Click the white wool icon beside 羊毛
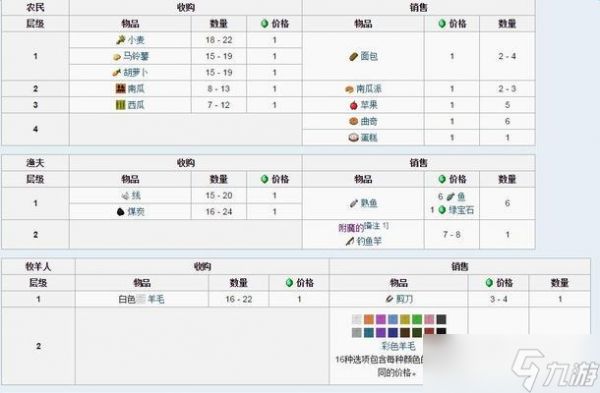 point(141,299)
